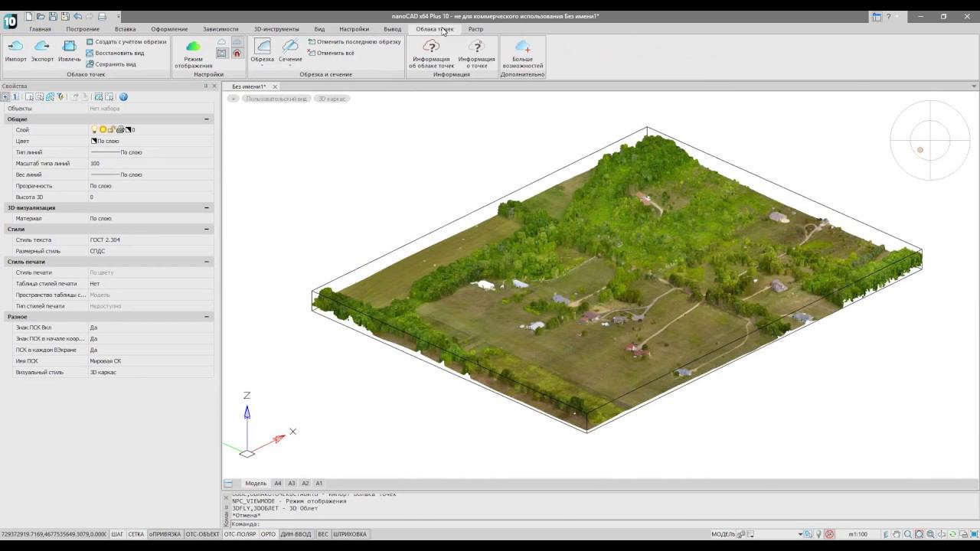Switch to the A4 layout tab
This screenshot has height=551, width=980.
click(x=278, y=484)
